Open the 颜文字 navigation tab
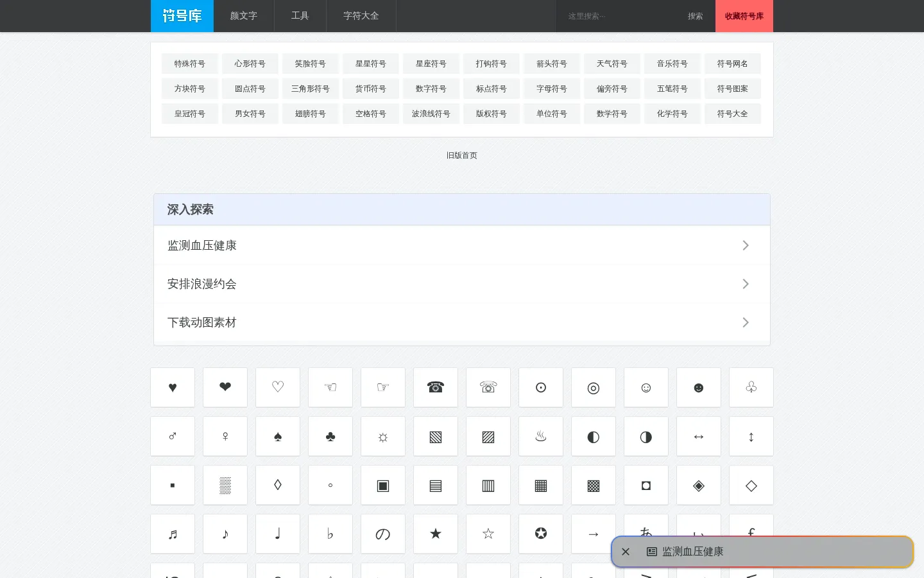 pyautogui.click(x=244, y=16)
